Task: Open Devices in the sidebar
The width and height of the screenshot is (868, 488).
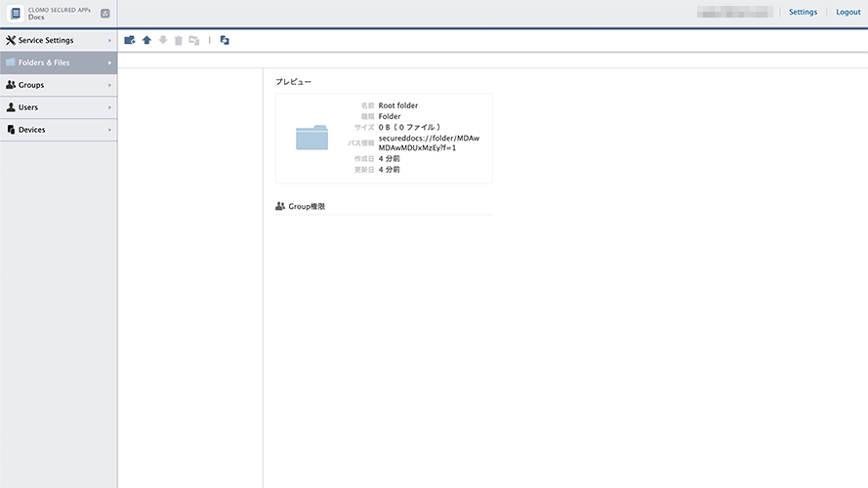Action: 59,130
